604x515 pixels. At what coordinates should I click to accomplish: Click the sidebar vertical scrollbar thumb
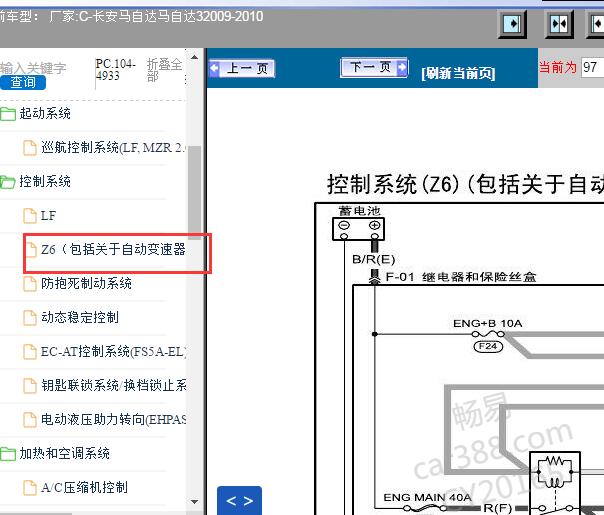point(195,193)
